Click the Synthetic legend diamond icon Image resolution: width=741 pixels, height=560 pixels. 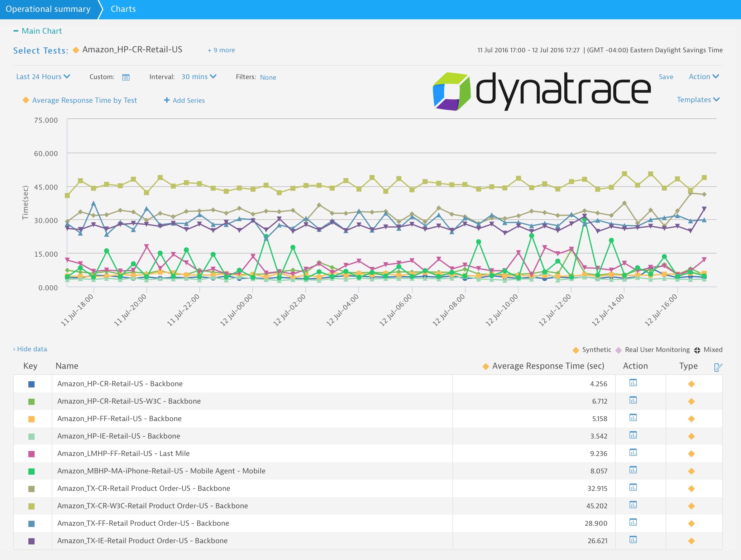tap(576, 350)
